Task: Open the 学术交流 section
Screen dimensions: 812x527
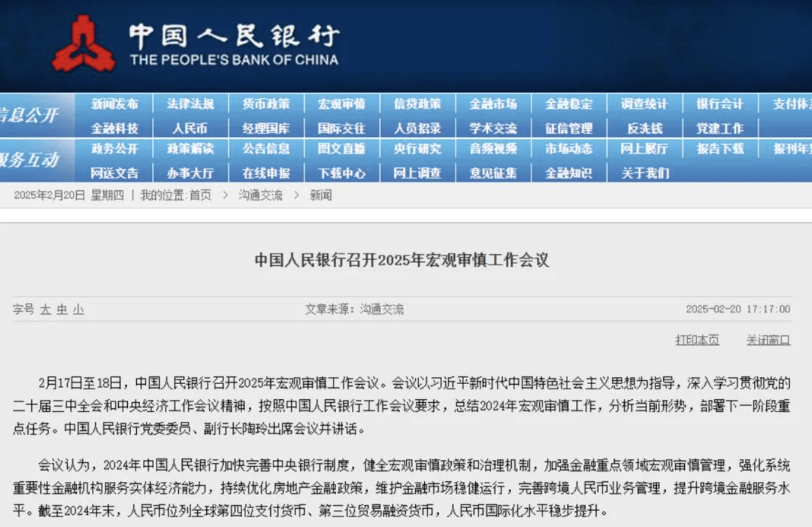Action: point(493,128)
